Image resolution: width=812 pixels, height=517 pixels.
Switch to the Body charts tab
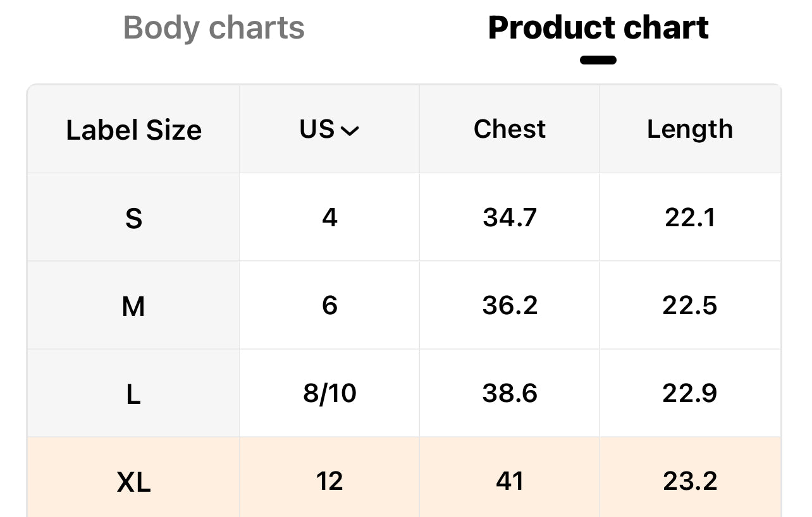click(214, 28)
